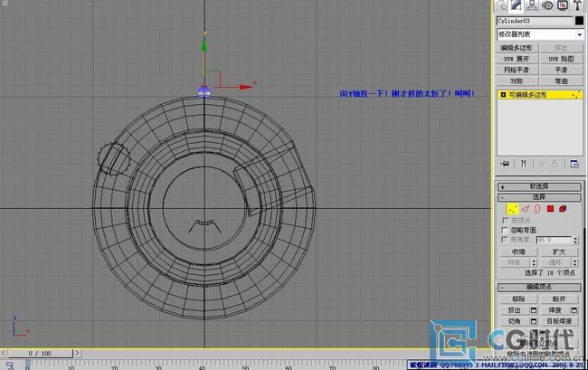Click the spinner beside 循环
Image resolution: width=588 pixels, height=370 pixels.
[574, 262]
